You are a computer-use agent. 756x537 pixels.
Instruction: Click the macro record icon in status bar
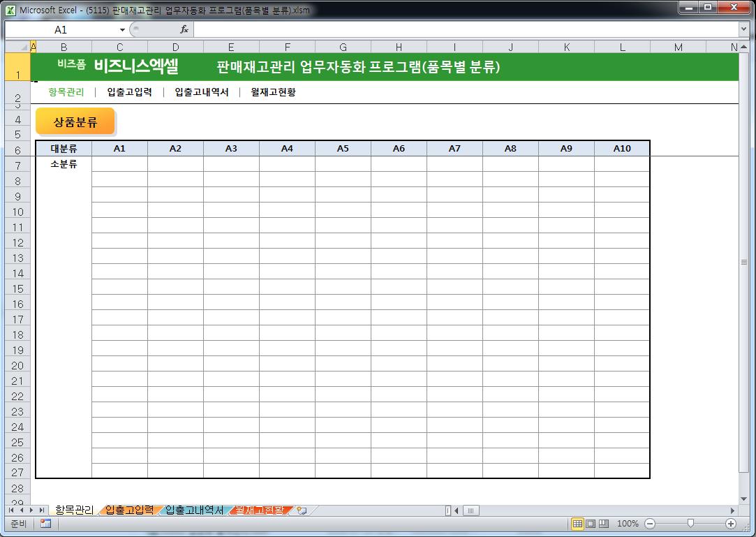[x=45, y=524]
